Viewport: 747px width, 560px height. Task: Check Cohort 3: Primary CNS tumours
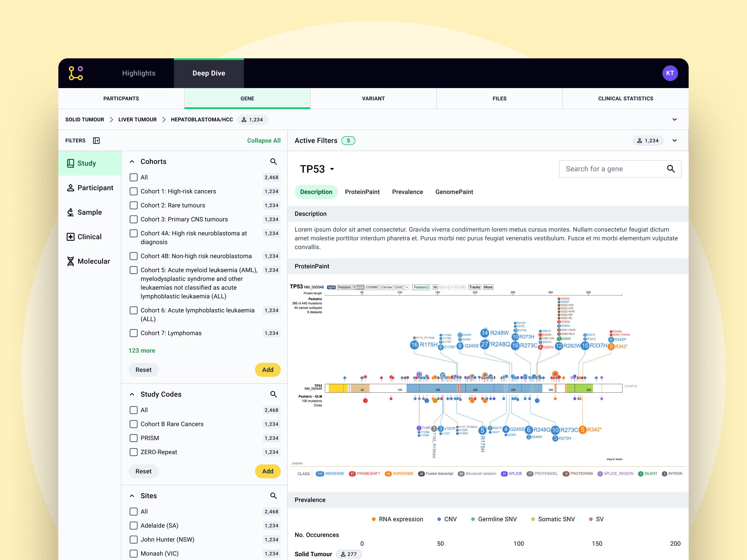[134, 219]
